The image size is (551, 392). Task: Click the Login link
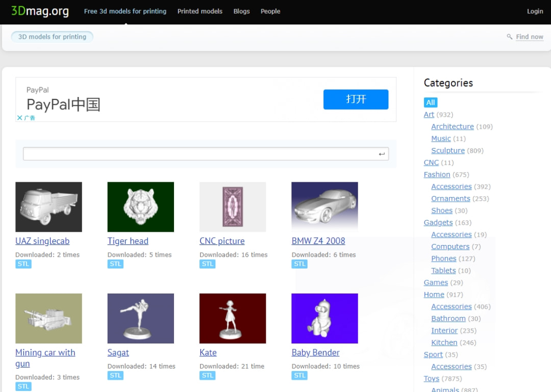point(535,11)
